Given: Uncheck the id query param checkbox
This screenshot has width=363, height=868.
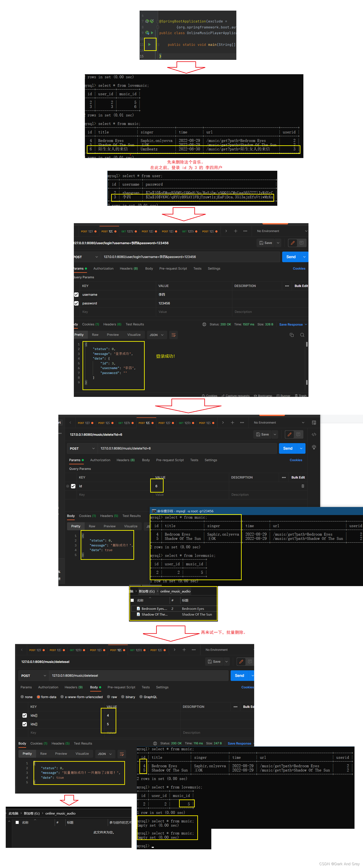Looking at the screenshot, I should click(x=73, y=486).
